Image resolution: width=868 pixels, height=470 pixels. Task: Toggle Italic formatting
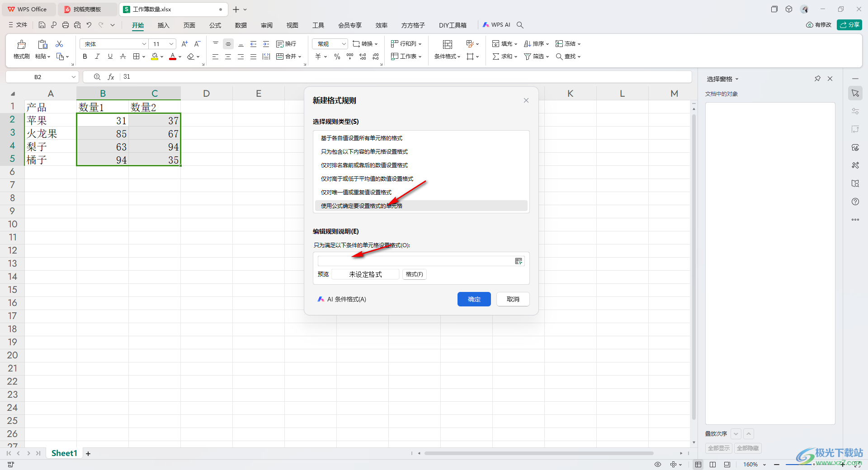coord(97,56)
